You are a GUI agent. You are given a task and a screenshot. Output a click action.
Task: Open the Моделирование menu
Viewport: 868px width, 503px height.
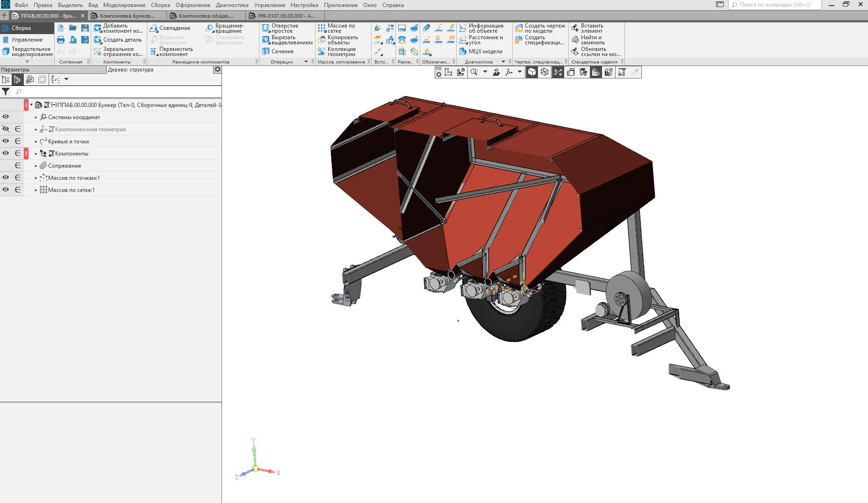point(124,5)
